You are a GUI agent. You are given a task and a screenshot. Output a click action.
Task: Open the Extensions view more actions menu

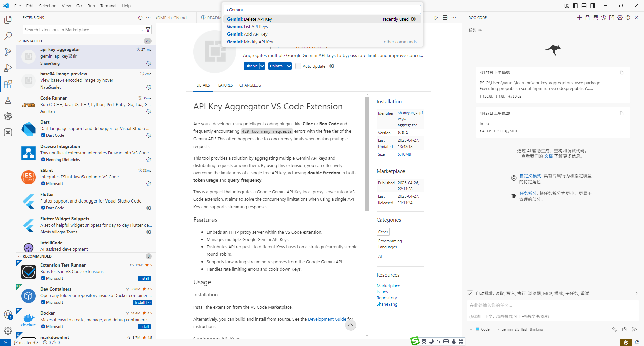148,18
